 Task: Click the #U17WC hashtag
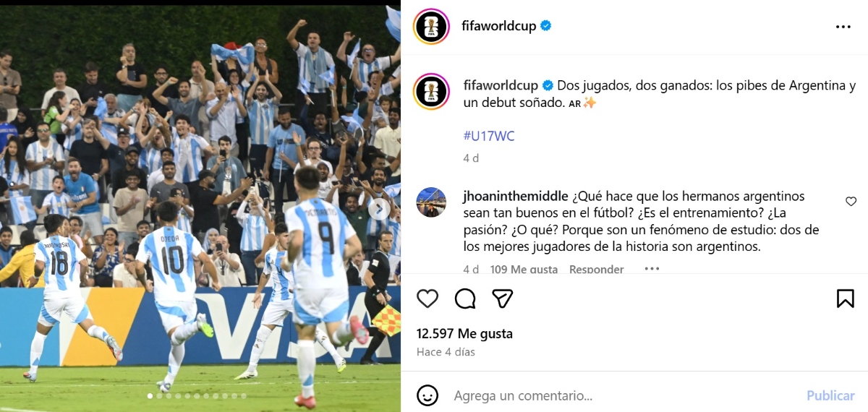click(x=489, y=136)
